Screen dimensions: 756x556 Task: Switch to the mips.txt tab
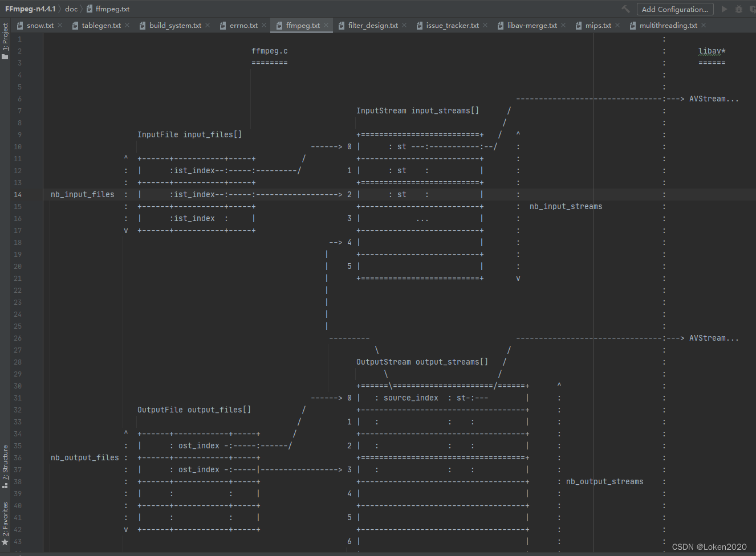coord(598,26)
